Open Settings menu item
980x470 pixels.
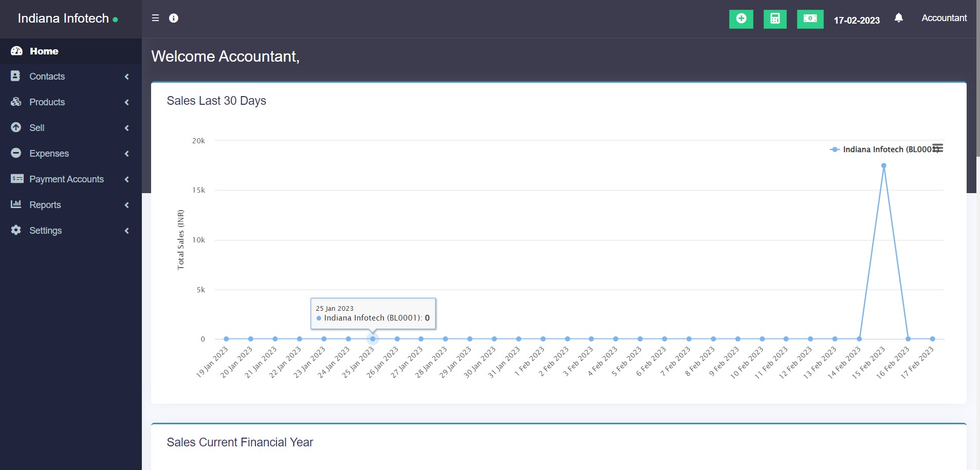71,231
